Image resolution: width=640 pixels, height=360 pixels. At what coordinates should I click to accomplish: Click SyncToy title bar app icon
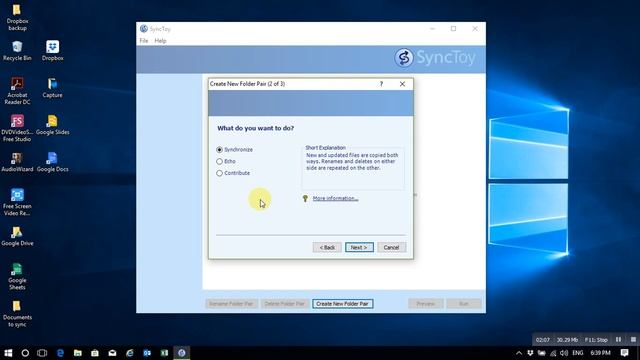144,29
